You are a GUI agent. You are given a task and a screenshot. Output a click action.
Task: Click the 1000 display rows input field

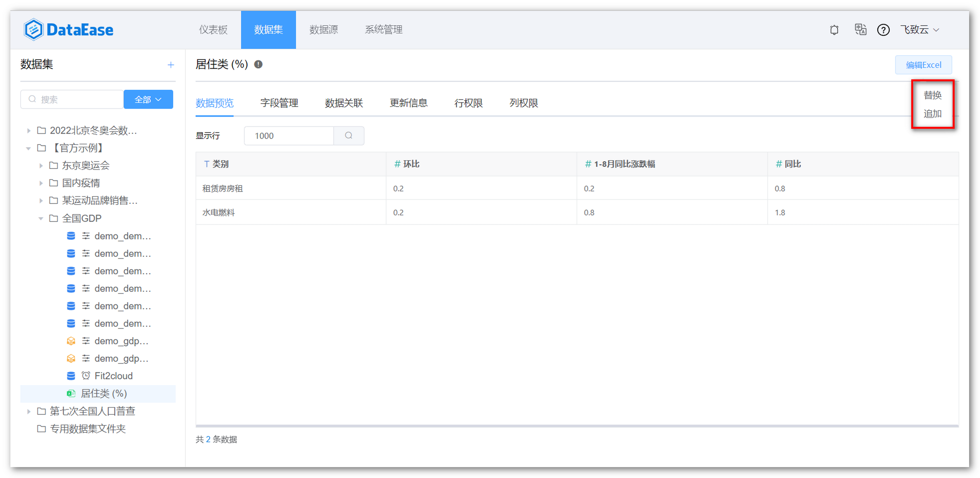click(x=289, y=136)
